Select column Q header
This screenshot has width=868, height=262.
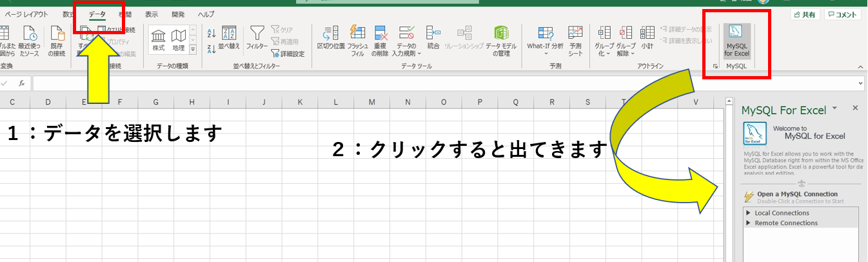516,102
